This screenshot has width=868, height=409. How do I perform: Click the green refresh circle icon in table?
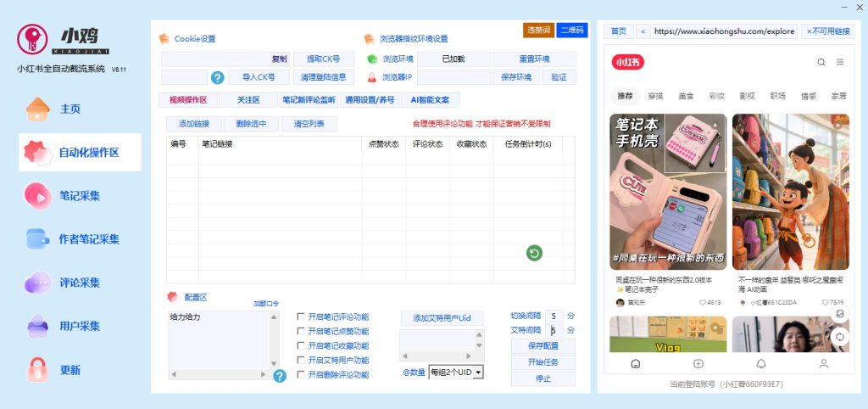(x=534, y=253)
